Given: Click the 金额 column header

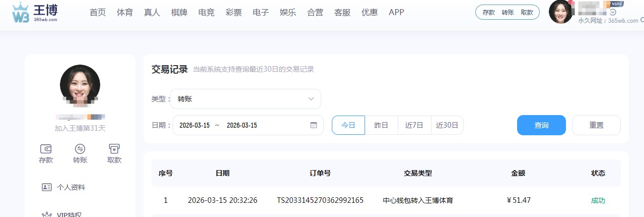Looking at the screenshot, I should tap(518, 173).
